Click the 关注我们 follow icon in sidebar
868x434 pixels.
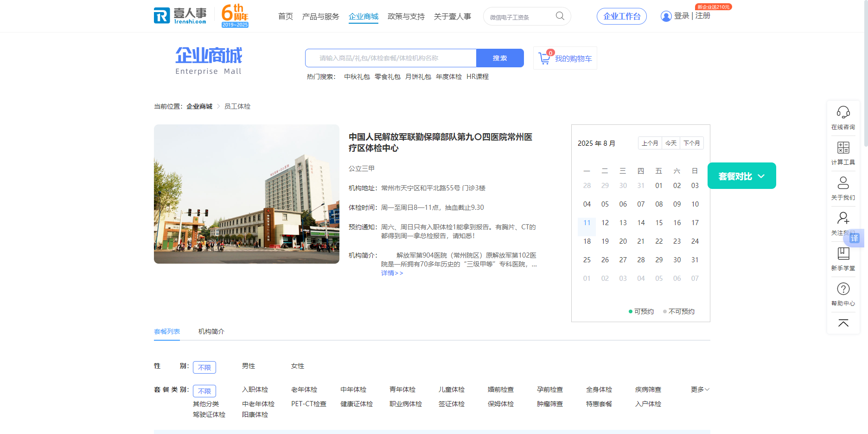click(x=843, y=218)
